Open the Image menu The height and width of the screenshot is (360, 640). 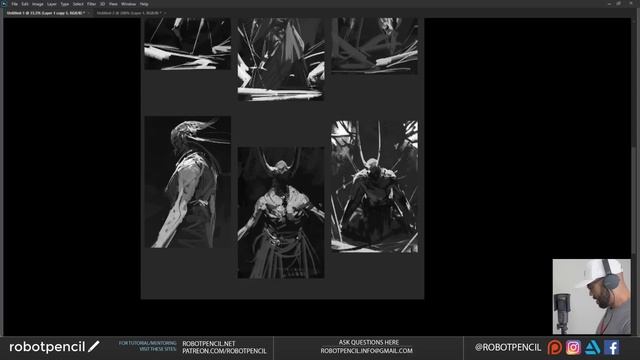click(x=38, y=4)
